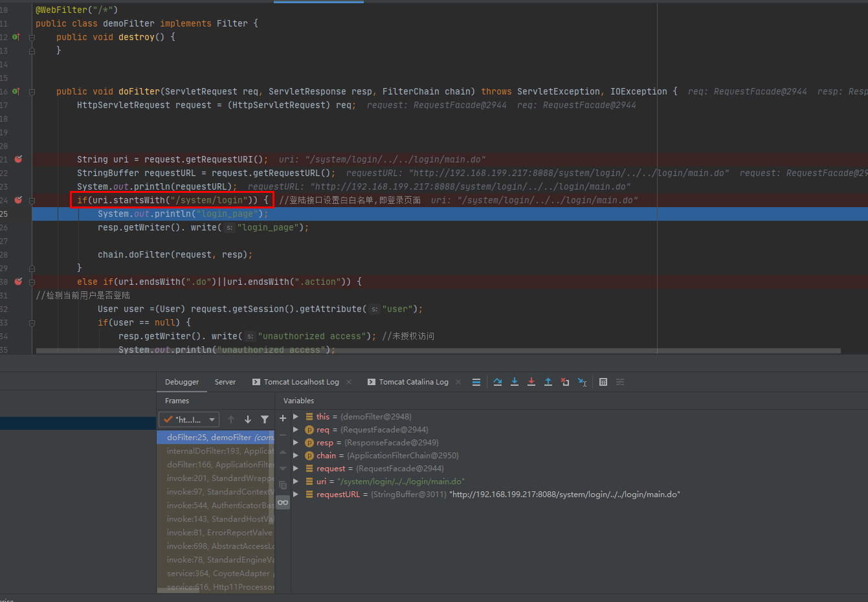Click the Drop Frame icon
This screenshot has width=868, height=602.
point(564,382)
